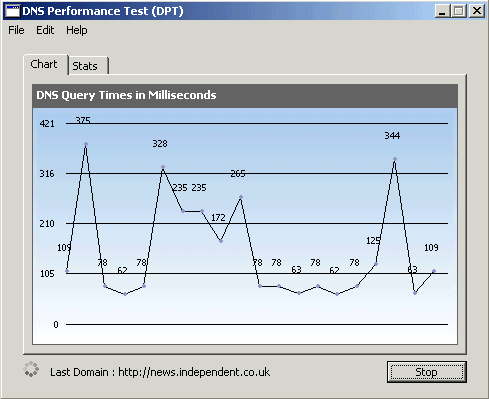This screenshot has height=399, width=489.
Task: Maximize the DPT window
Action: pos(459,11)
